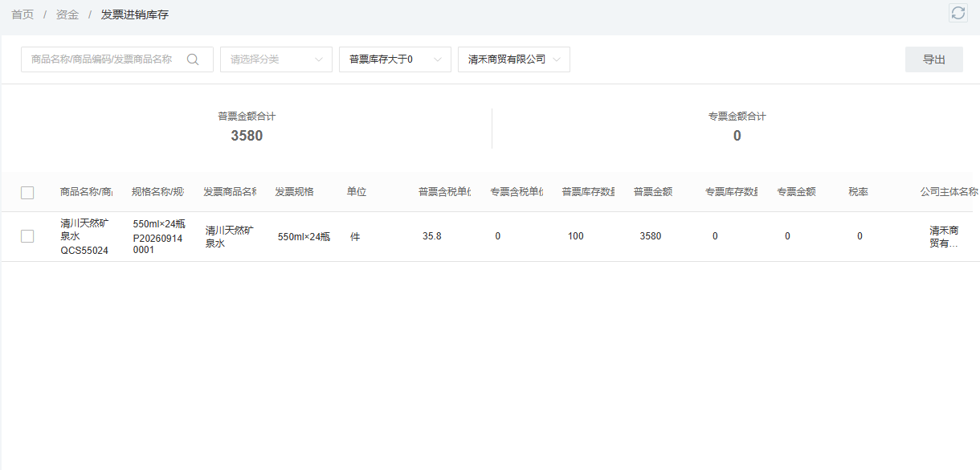Click the refresh icon at top right

click(x=958, y=12)
